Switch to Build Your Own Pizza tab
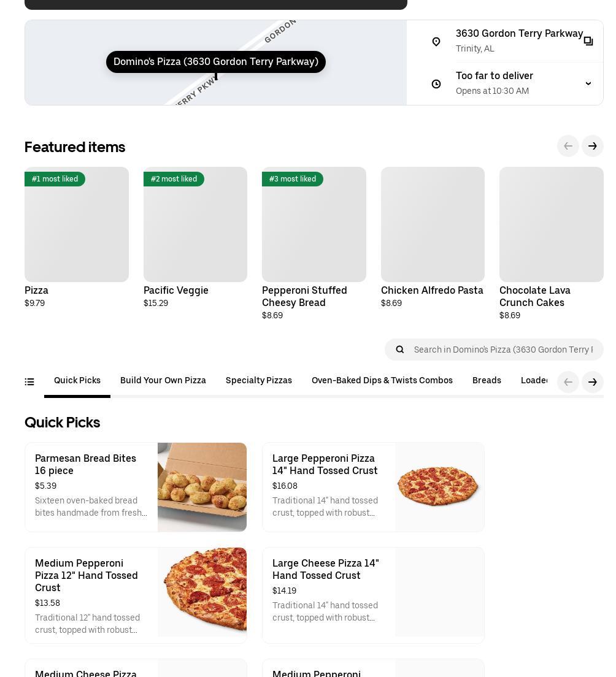This screenshot has width=616, height=677. tap(163, 381)
